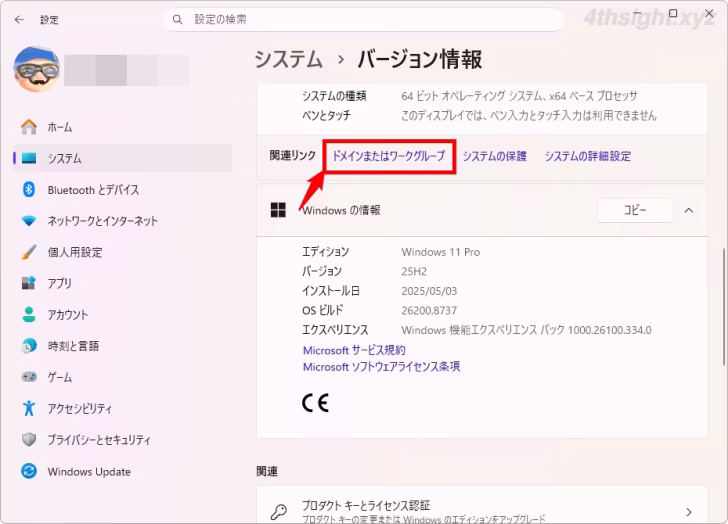Click the ゲーム controller icon
This screenshot has width=728, height=524.
tap(29, 377)
